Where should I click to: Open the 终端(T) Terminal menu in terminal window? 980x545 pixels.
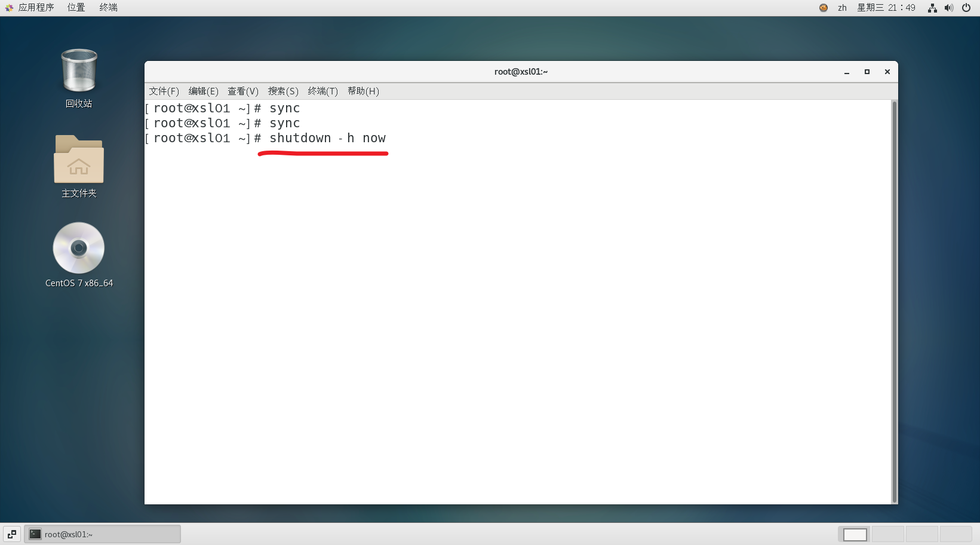click(322, 91)
